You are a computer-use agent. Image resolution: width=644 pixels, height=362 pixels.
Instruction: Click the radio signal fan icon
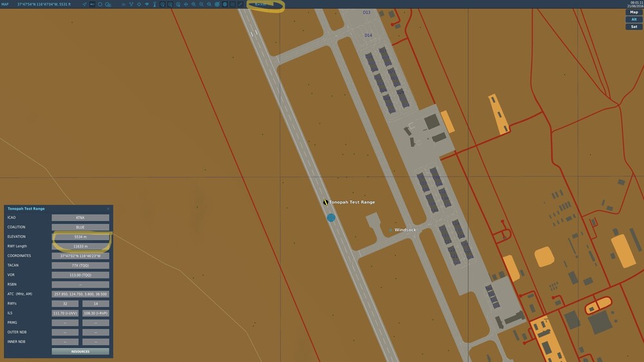click(147, 4)
